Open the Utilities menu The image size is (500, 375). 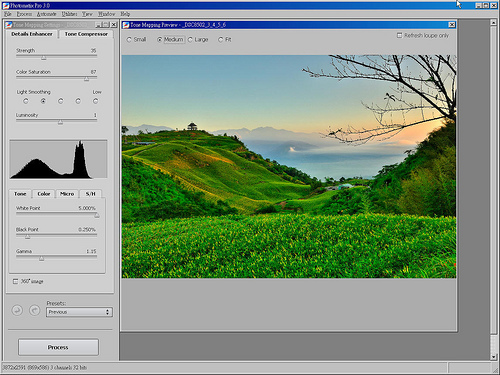point(69,14)
